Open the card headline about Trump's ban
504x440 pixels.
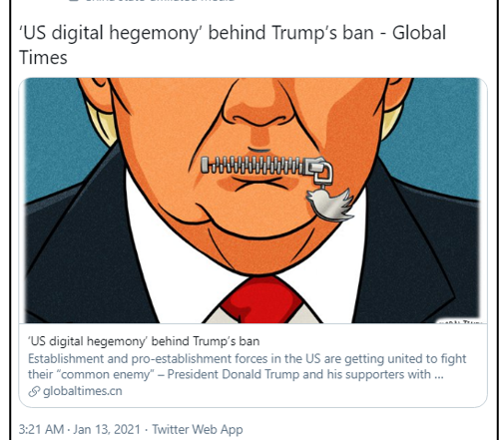click(x=144, y=341)
